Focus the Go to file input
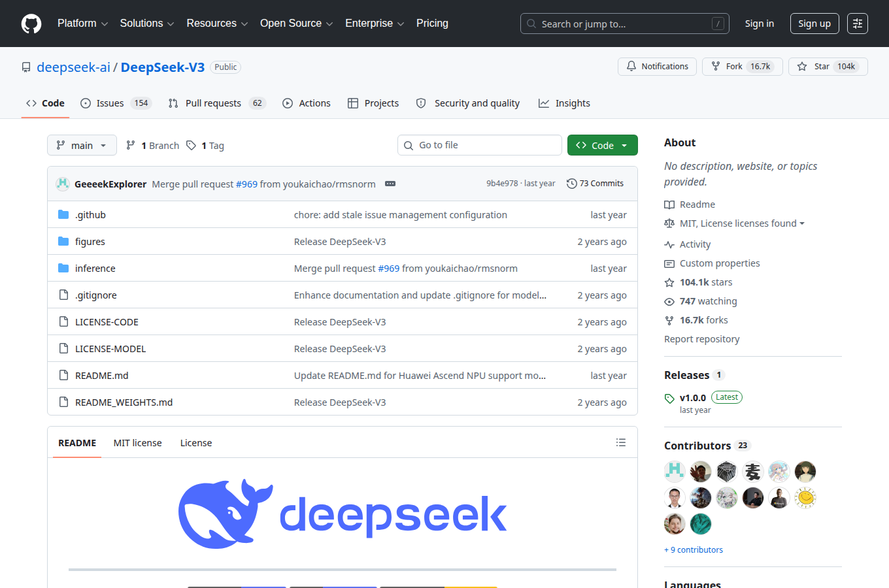Viewport: 889px width, 588px height. (480, 145)
